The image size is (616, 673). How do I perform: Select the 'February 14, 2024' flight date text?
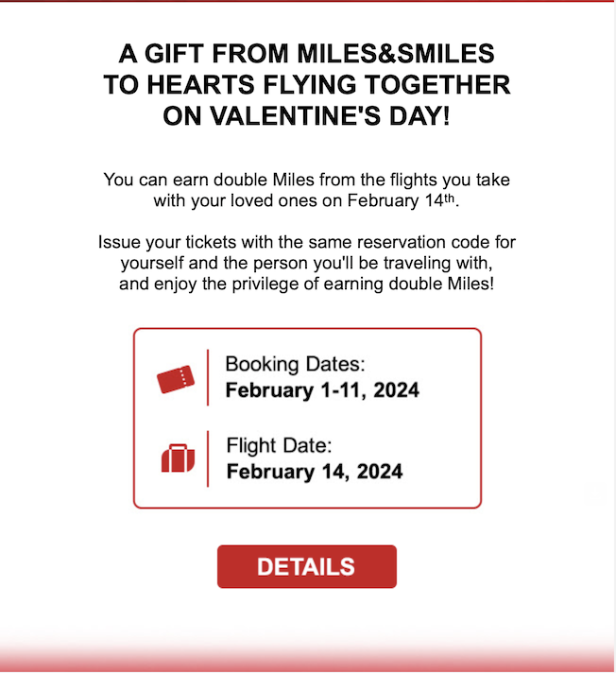(x=315, y=472)
